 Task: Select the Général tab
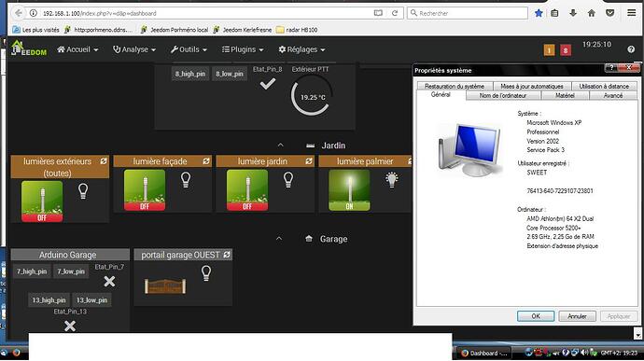click(x=441, y=95)
